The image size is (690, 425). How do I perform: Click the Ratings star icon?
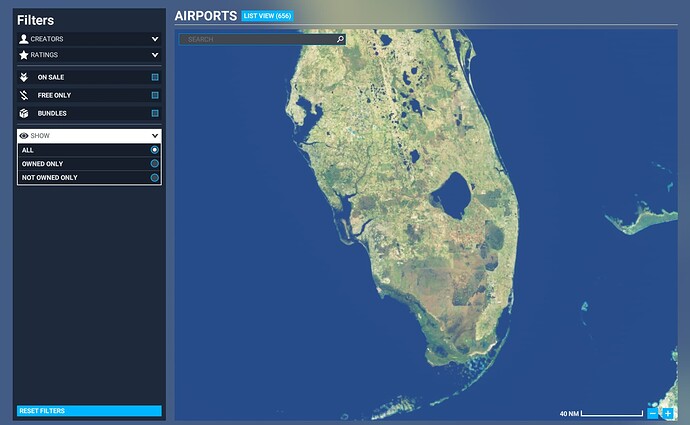24,55
